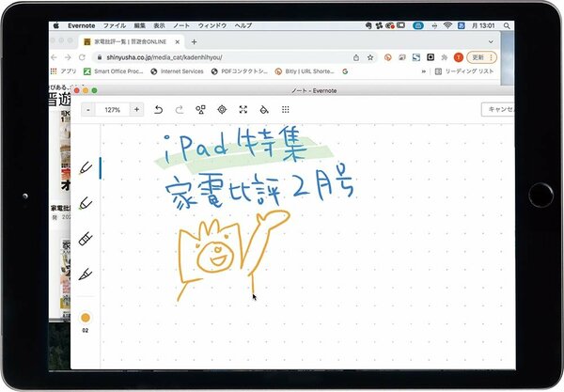Open a new Chrome tab
Viewport: 564px width, 392px height.
coord(194,42)
